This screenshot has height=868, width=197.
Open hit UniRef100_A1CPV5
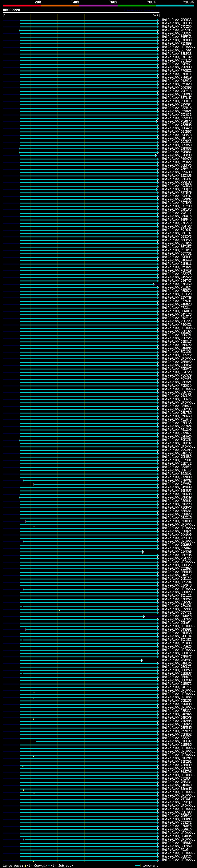coord(177,507)
